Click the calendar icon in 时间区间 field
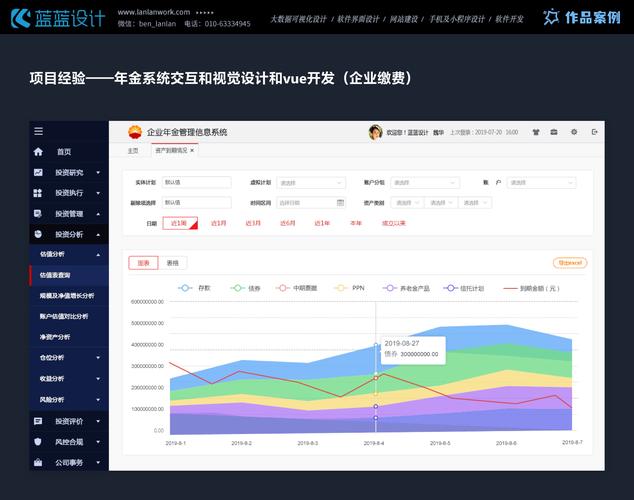The width and height of the screenshot is (634, 500). [340, 203]
